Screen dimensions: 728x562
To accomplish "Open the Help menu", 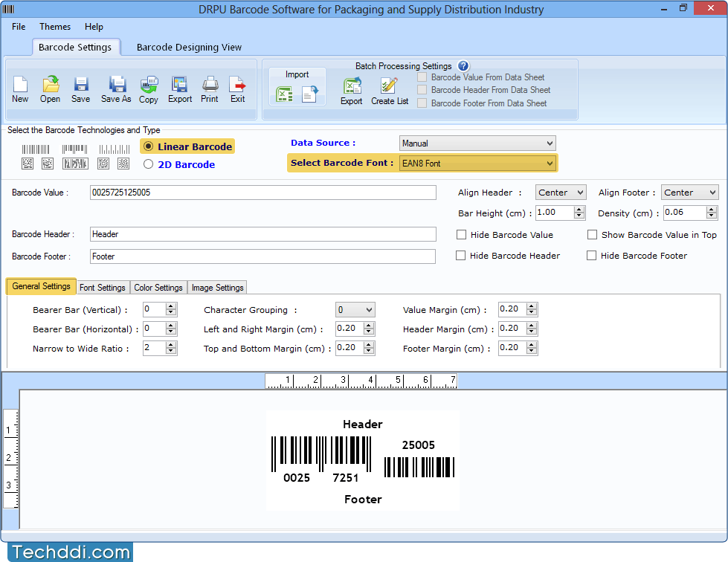I will [94, 27].
